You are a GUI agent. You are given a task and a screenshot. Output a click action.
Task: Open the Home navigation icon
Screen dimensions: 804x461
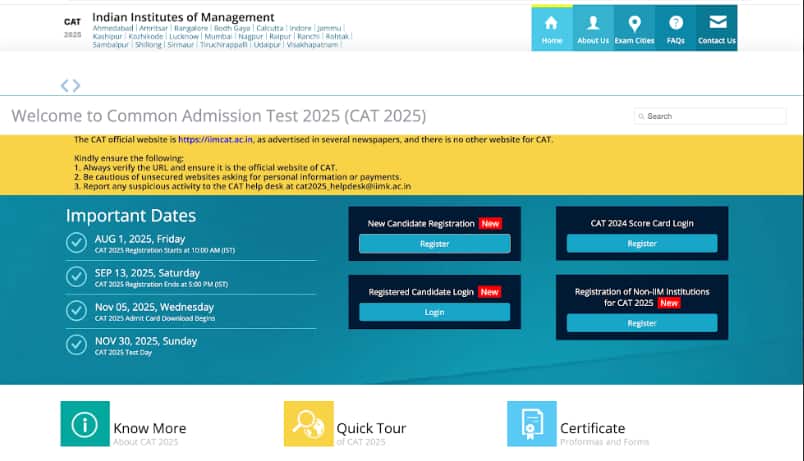552,28
